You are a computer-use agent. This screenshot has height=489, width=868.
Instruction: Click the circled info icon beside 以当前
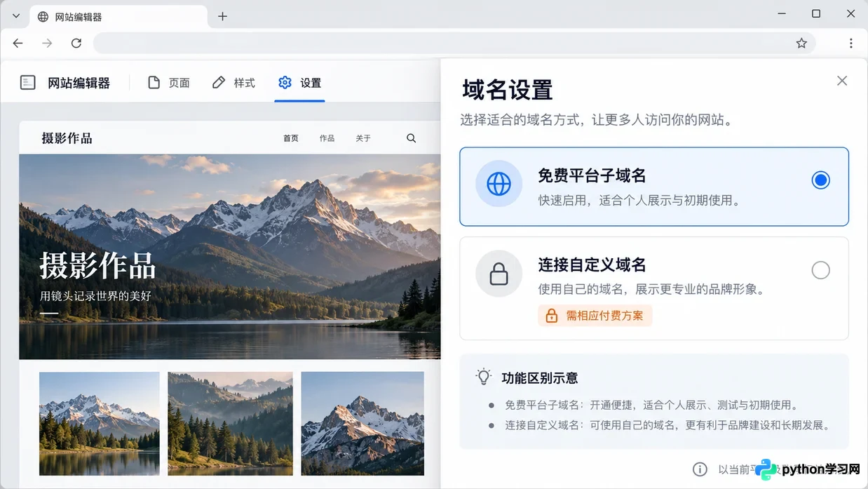click(700, 469)
